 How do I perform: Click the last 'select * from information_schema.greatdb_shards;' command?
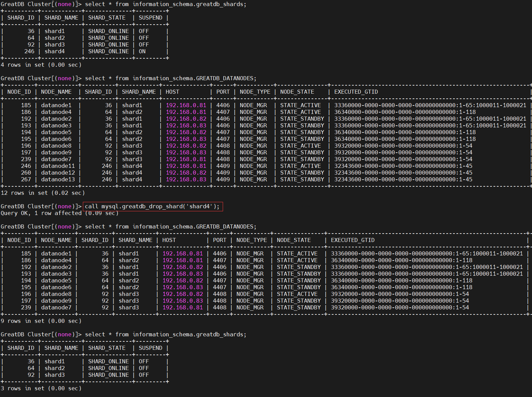click(x=165, y=334)
